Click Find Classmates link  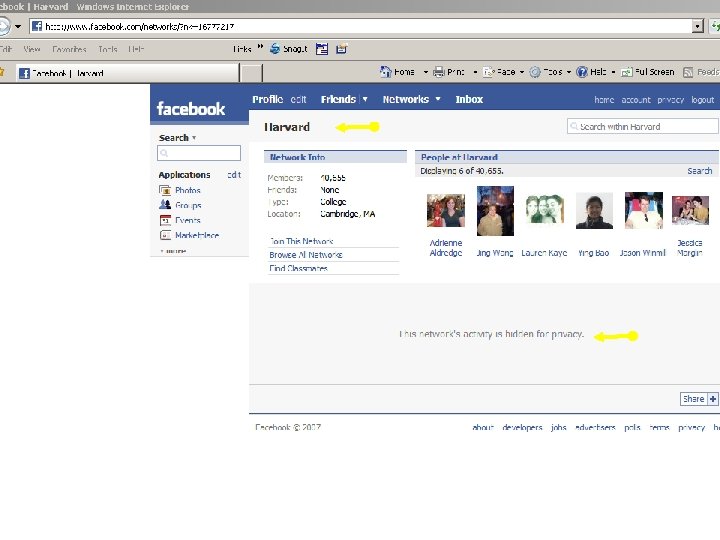point(298,268)
